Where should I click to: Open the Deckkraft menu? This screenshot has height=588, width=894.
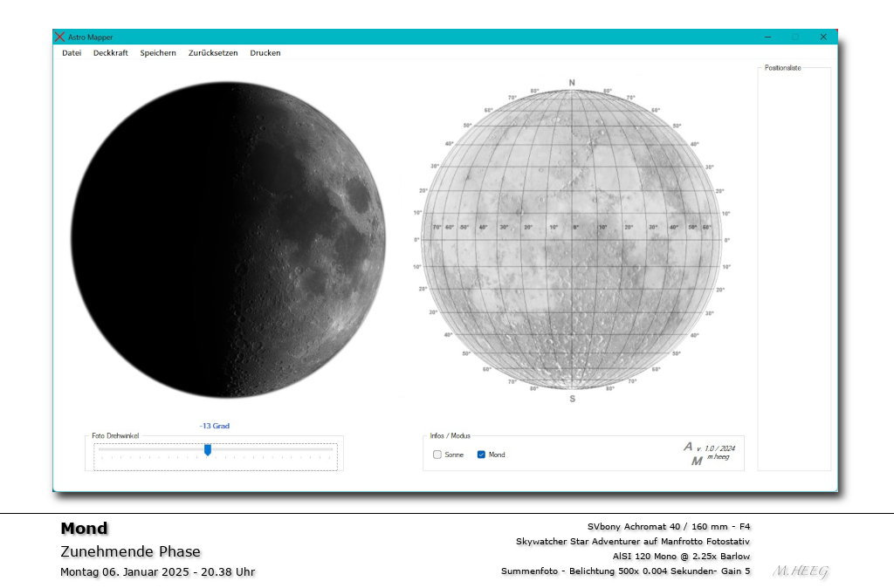pos(110,53)
